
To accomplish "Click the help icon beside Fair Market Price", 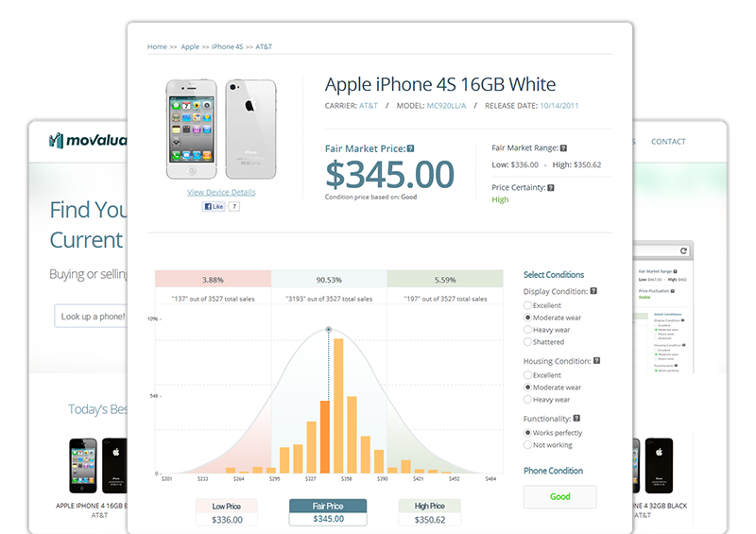I will tap(410, 148).
